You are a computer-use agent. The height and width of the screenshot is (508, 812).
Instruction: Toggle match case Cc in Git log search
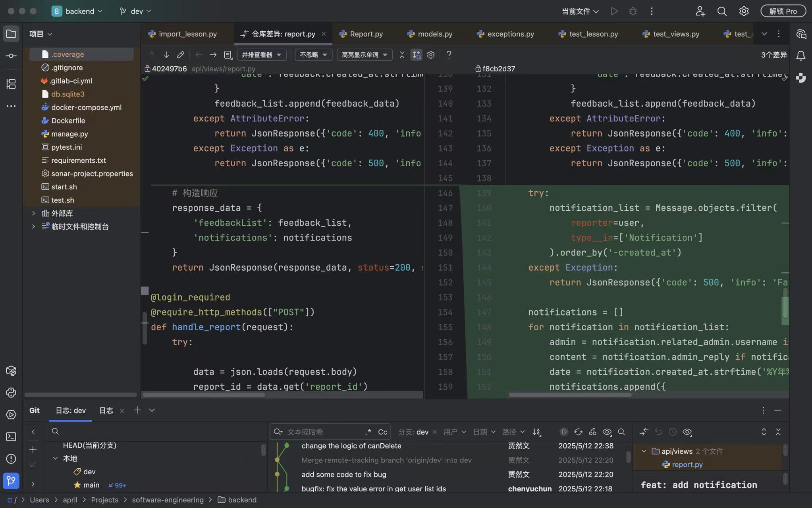[x=382, y=432]
